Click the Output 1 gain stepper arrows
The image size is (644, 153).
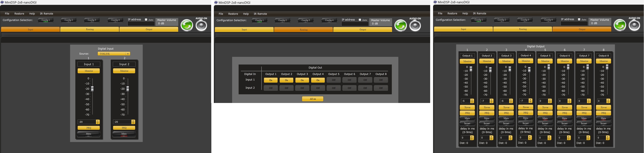472,101
